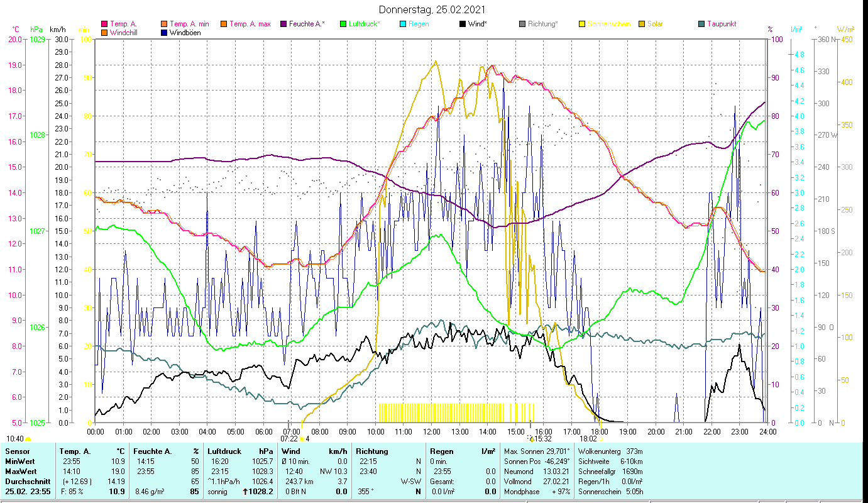868x503 pixels.
Task: Click the Luftdruck green legend square
Action: tap(343, 25)
